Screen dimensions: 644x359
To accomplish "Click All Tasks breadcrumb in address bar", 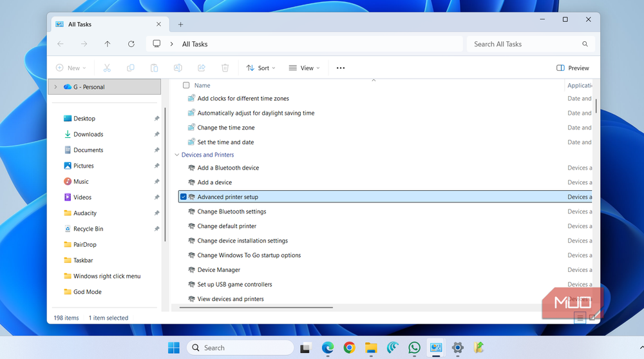I will (x=194, y=44).
